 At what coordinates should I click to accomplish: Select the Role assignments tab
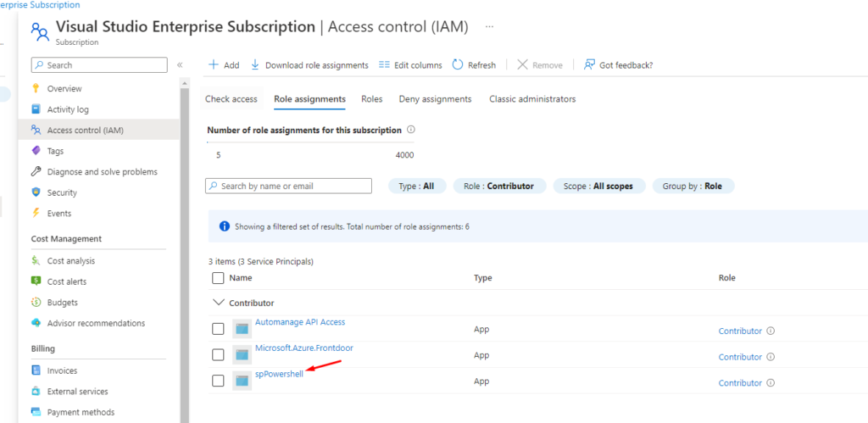tap(310, 99)
